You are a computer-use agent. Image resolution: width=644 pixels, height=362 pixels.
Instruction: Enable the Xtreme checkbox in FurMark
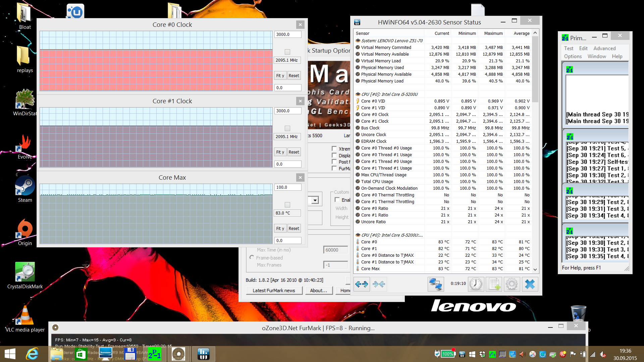334,148
